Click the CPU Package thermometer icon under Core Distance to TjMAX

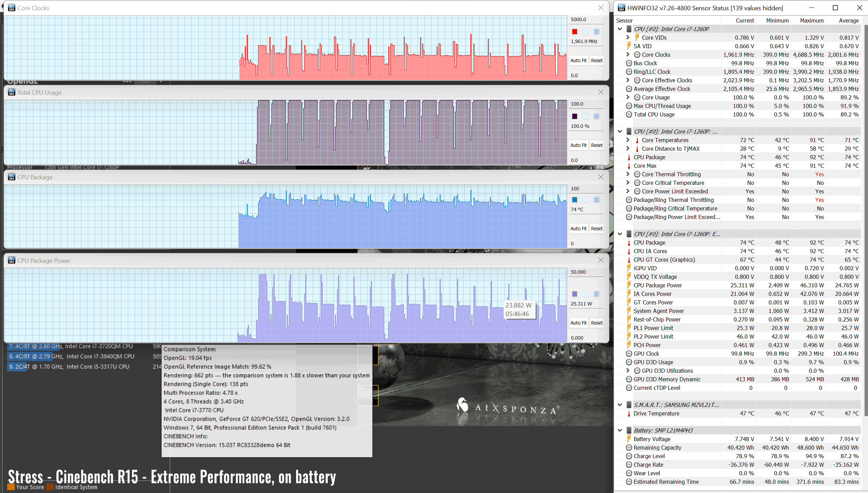(x=629, y=157)
